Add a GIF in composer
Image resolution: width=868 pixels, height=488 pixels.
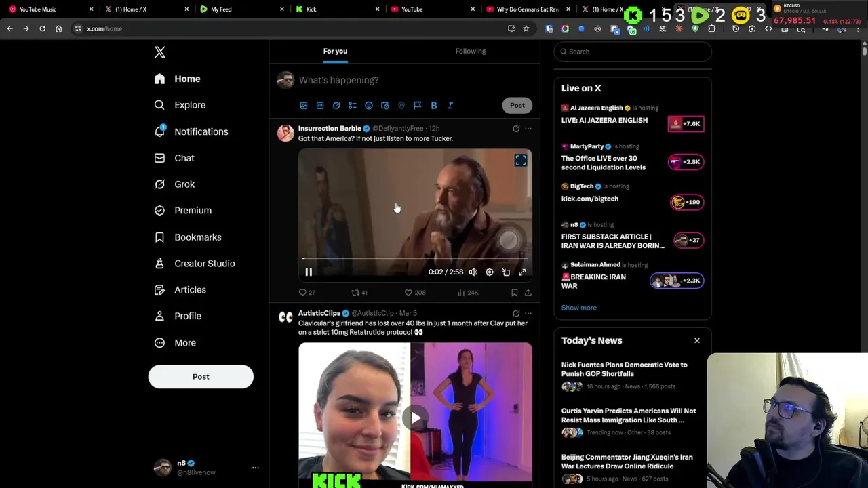coord(320,106)
